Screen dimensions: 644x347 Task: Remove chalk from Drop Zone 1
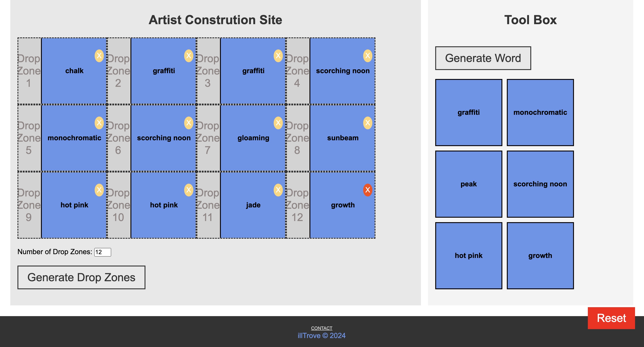click(x=99, y=55)
